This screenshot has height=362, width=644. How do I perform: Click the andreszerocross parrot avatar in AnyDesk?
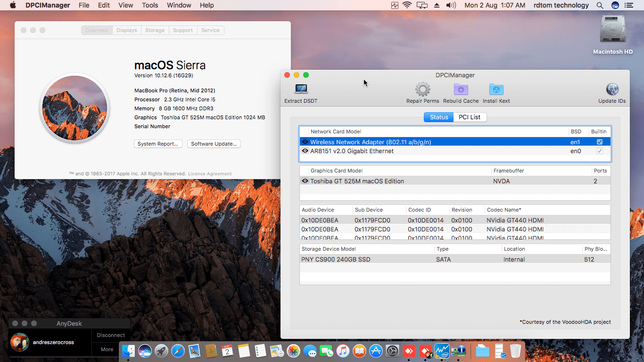click(x=20, y=342)
